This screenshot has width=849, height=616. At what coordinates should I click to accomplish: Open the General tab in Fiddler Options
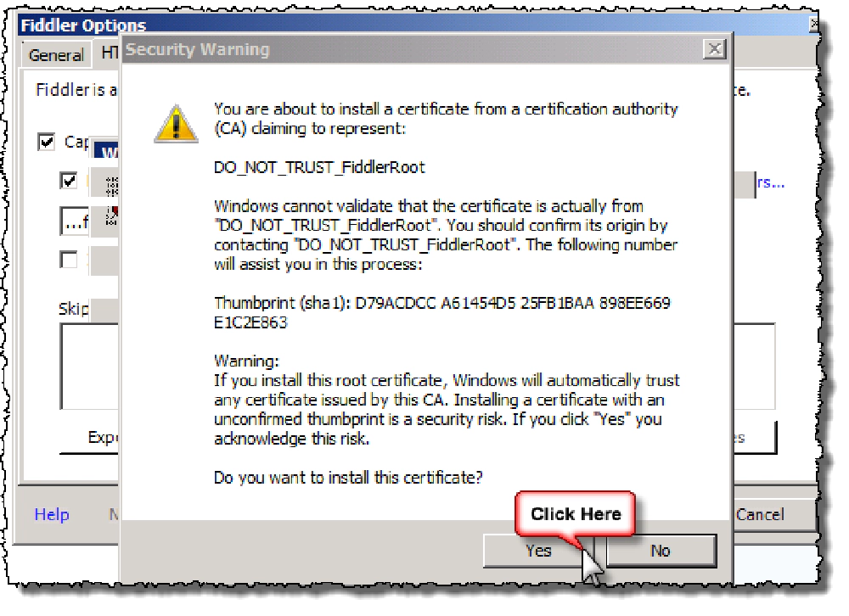pyautogui.click(x=56, y=54)
